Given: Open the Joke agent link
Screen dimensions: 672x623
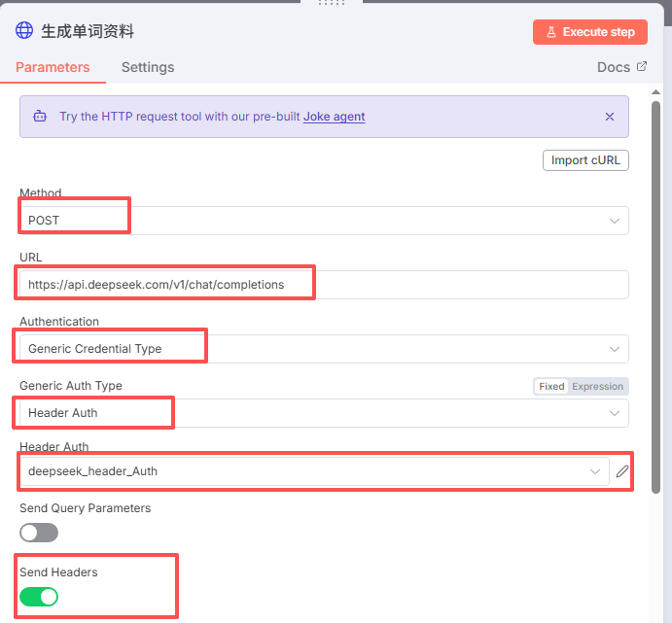Looking at the screenshot, I should [334, 117].
